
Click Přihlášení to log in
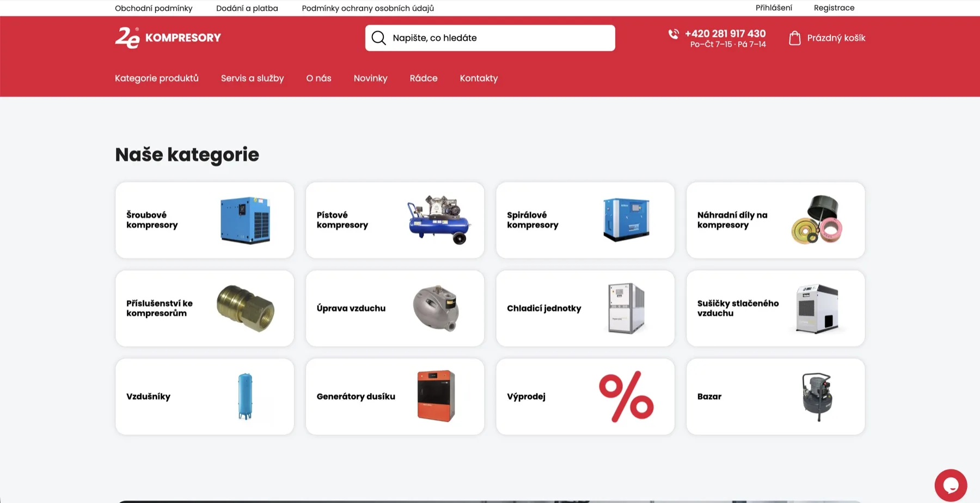(x=774, y=8)
